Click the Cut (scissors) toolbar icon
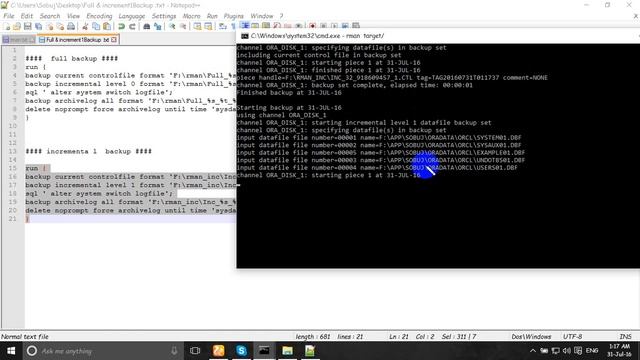 pos(85,27)
